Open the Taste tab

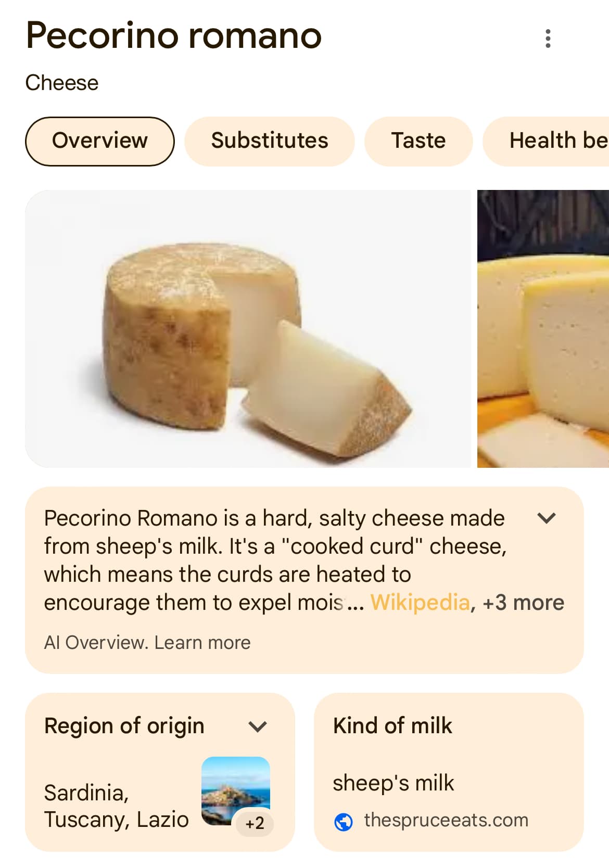point(418,141)
